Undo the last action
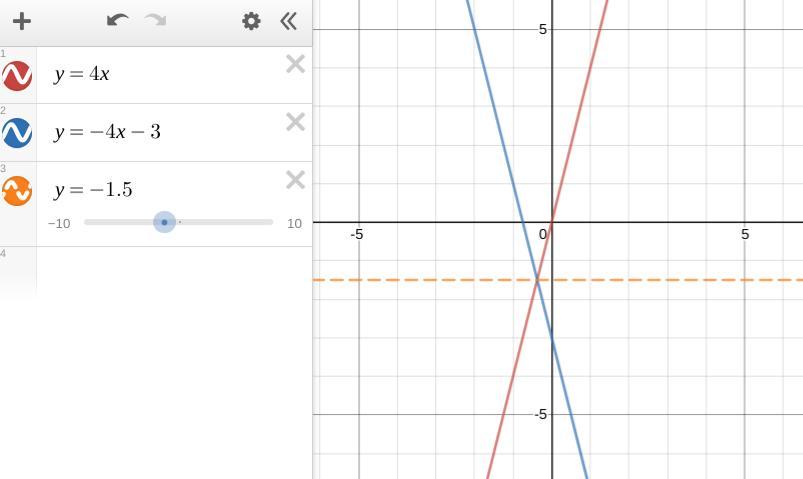The height and width of the screenshot is (479, 803). click(x=117, y=20)
